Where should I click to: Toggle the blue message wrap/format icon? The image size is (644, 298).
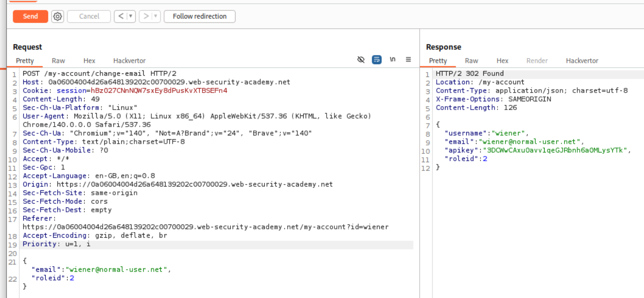(x=376, y=59)
